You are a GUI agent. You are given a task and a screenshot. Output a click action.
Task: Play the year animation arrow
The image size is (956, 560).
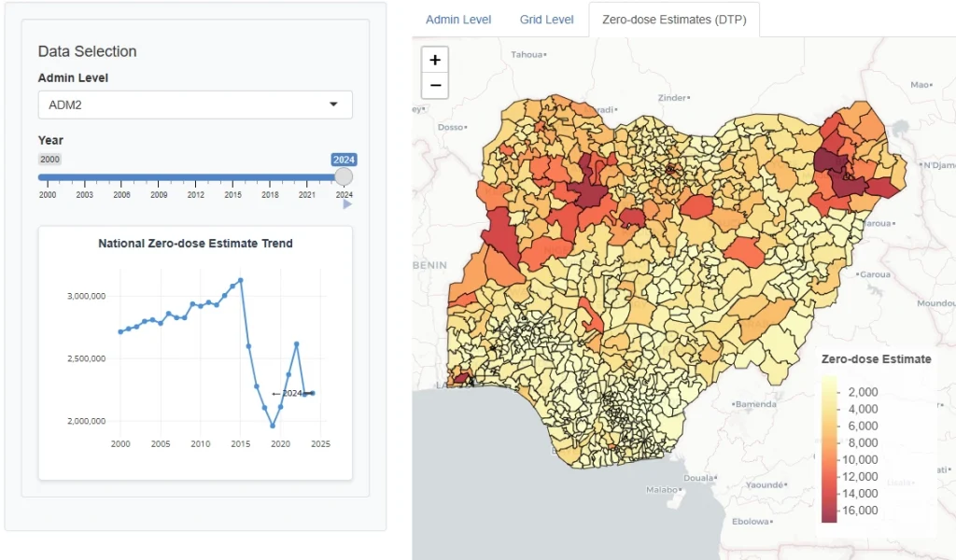(x=346, y=203)
